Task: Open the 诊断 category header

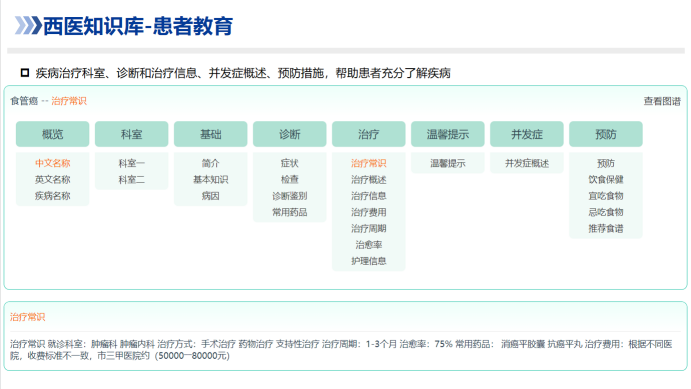Action: (290, 134)
